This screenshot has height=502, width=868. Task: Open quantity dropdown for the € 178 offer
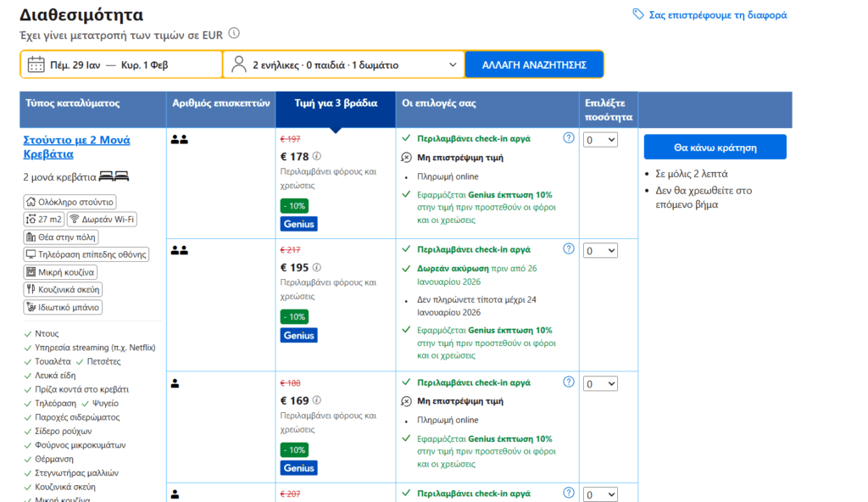(x=600, y=139)
